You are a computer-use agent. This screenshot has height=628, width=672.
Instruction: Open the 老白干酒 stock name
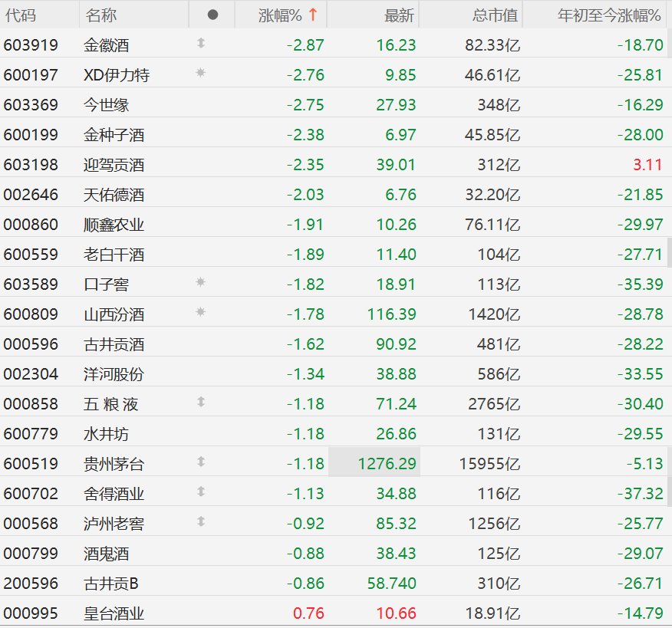tap(114, 255)
